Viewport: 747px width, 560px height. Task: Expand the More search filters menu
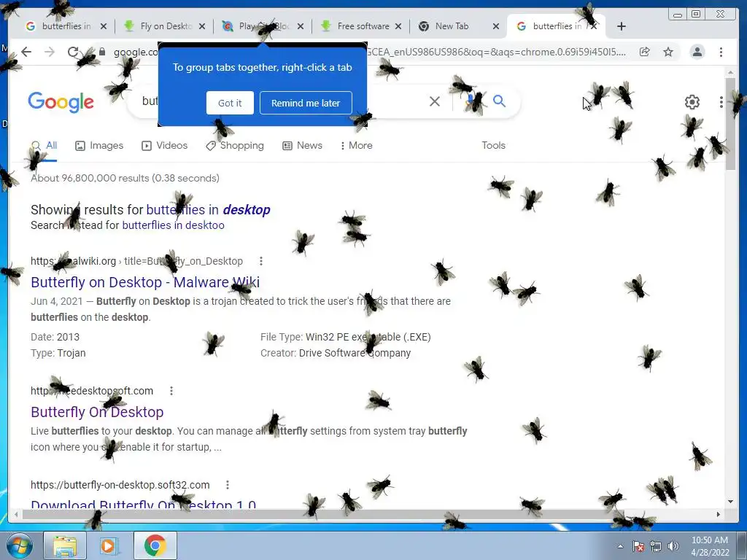pos(356,145)
